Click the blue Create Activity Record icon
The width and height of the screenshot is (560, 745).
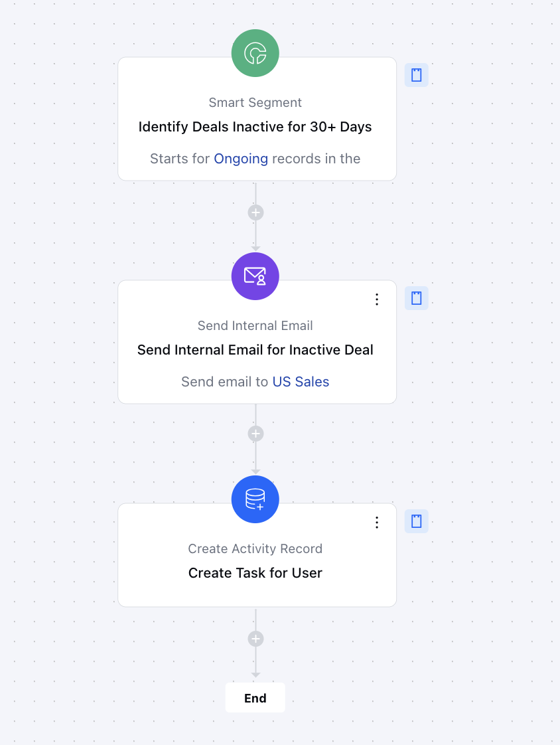(x=255, y=499)
